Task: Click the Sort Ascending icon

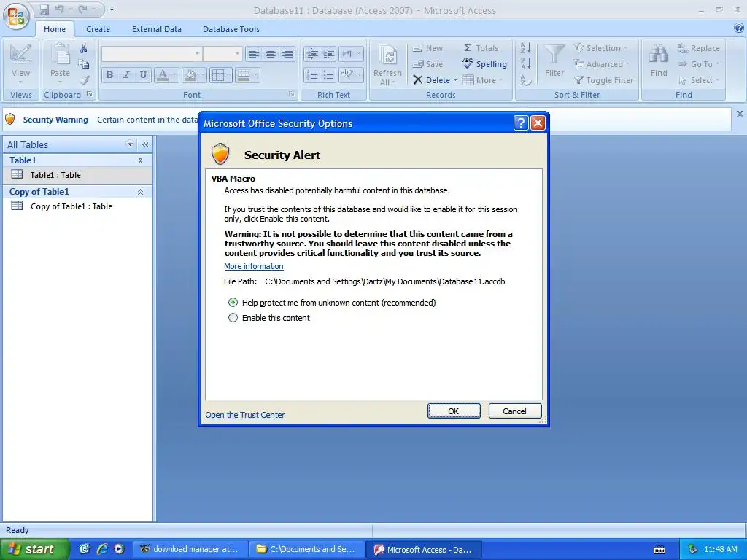Action: click(525, 48)
